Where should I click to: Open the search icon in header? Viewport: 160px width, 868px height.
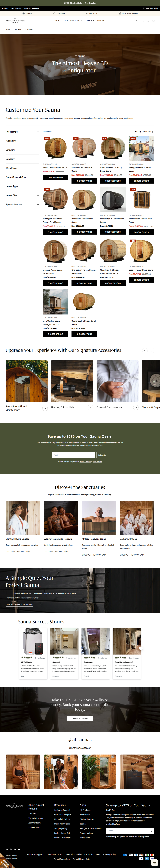pyautogui.click(x=137, y=21)
